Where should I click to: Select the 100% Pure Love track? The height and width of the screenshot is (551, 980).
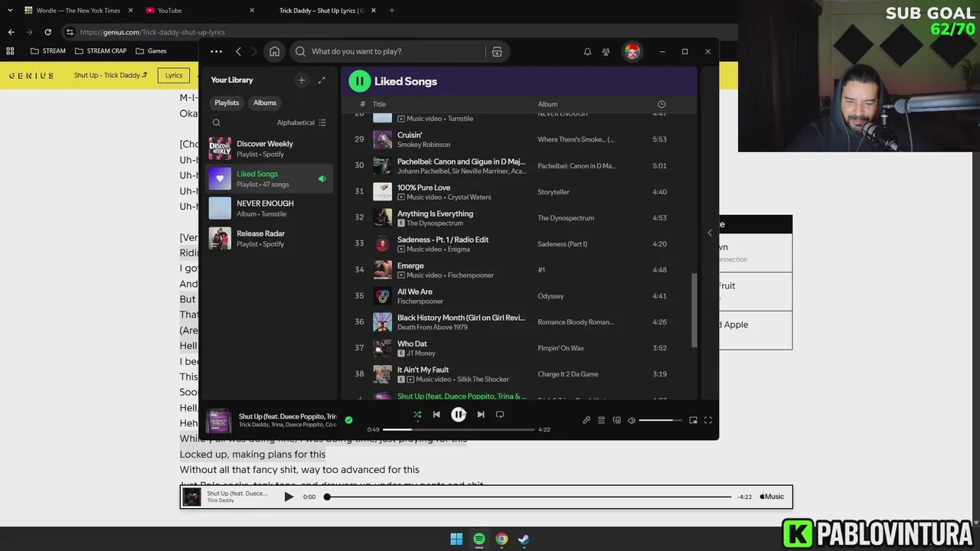(518, 191)
